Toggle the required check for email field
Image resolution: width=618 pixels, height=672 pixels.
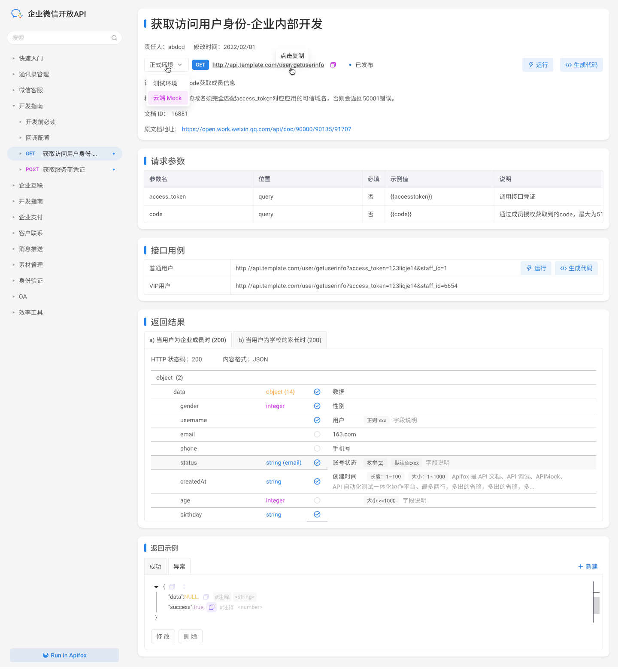(x=317, y=434)
